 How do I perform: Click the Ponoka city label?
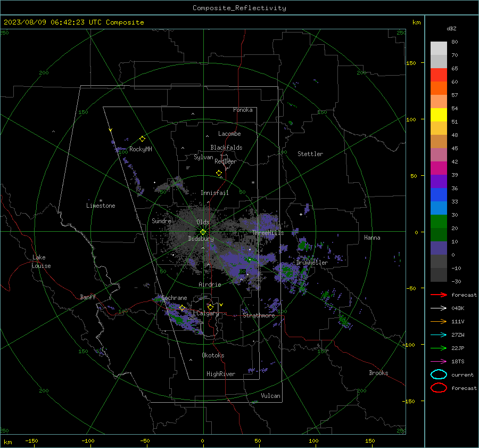[243, 110]
